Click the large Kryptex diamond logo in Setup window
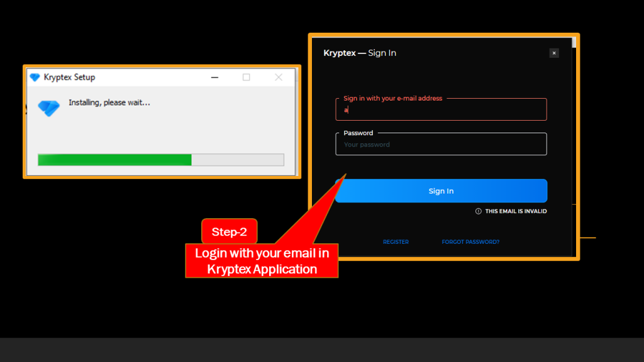The image size is (644, 362). click(x=49, y=108)
